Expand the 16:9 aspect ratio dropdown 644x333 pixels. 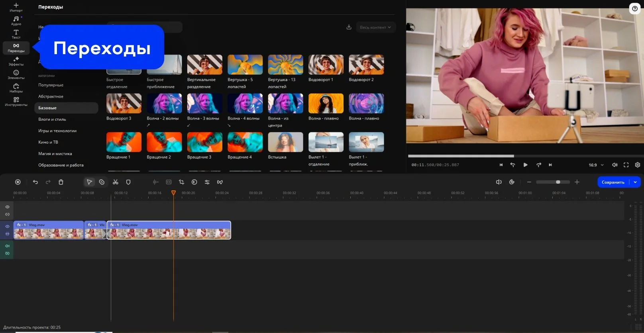point(596,165)
